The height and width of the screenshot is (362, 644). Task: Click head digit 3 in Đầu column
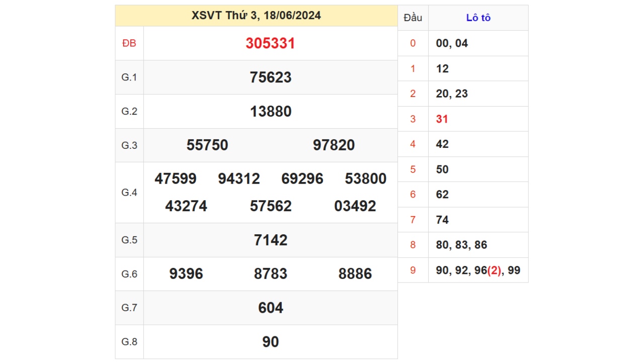click(x=413, y=119)
